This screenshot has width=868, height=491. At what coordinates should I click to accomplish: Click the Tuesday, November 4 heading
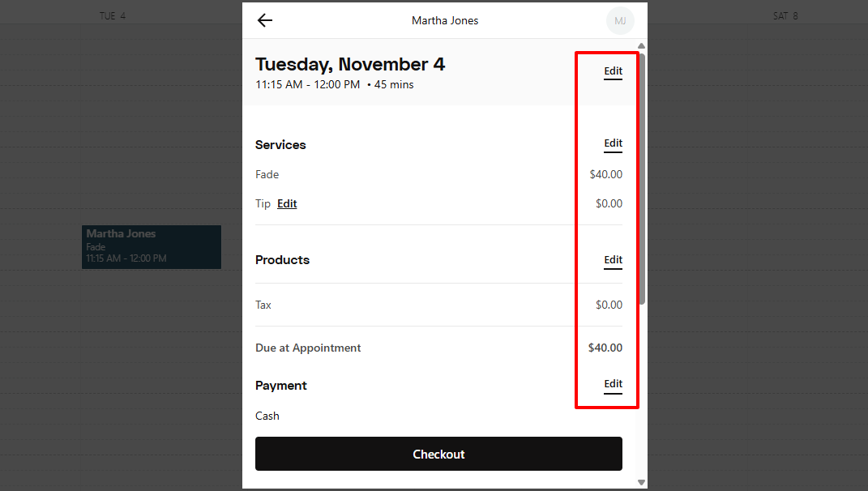coord(350,65)
